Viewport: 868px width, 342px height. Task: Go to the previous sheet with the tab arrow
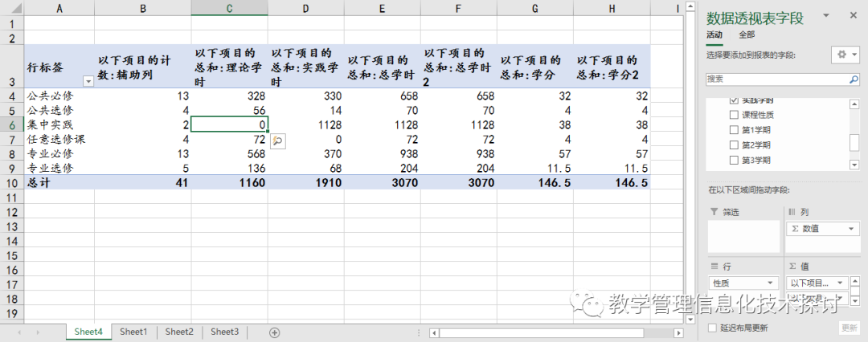20,332
